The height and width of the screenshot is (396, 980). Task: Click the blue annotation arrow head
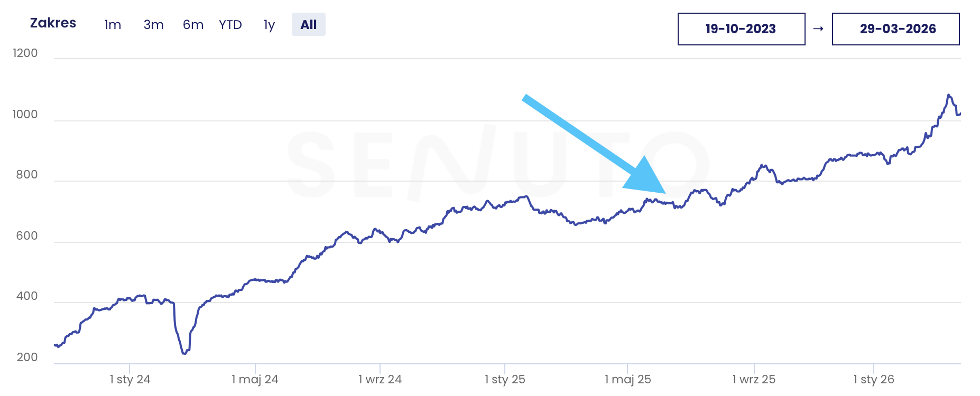point(648,177)
